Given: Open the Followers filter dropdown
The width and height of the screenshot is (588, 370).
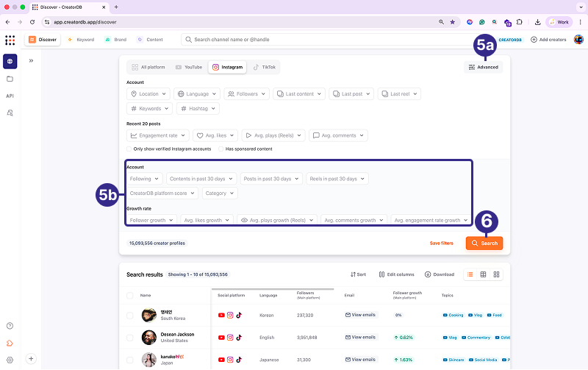Looking at the screenshot, I should click(247, 94).
